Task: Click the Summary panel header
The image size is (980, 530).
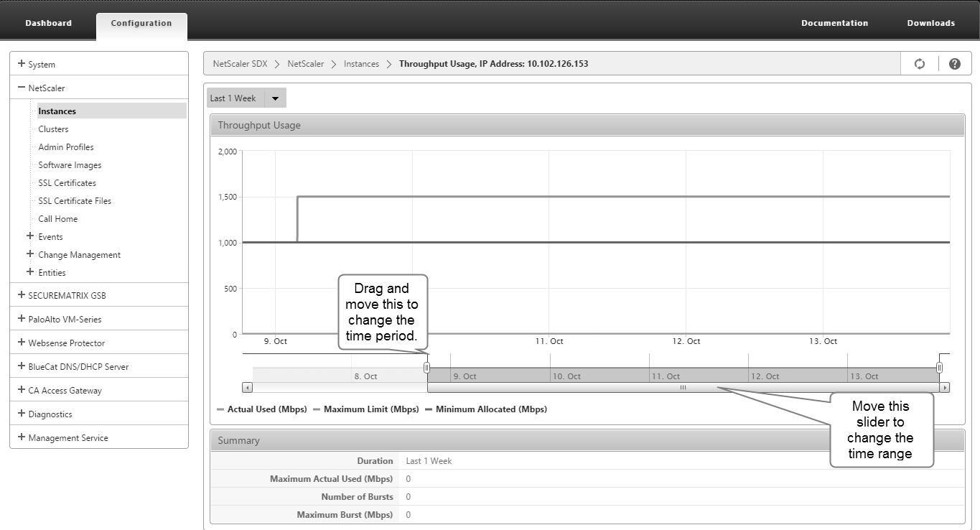Action: pyautogui.click(x=587, y=440)
